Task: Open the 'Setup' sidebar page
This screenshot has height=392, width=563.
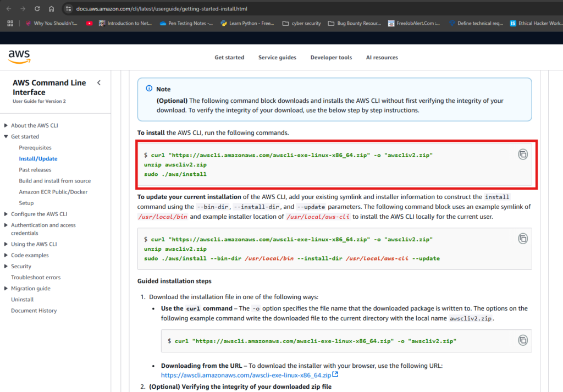Action: (26, 203)
